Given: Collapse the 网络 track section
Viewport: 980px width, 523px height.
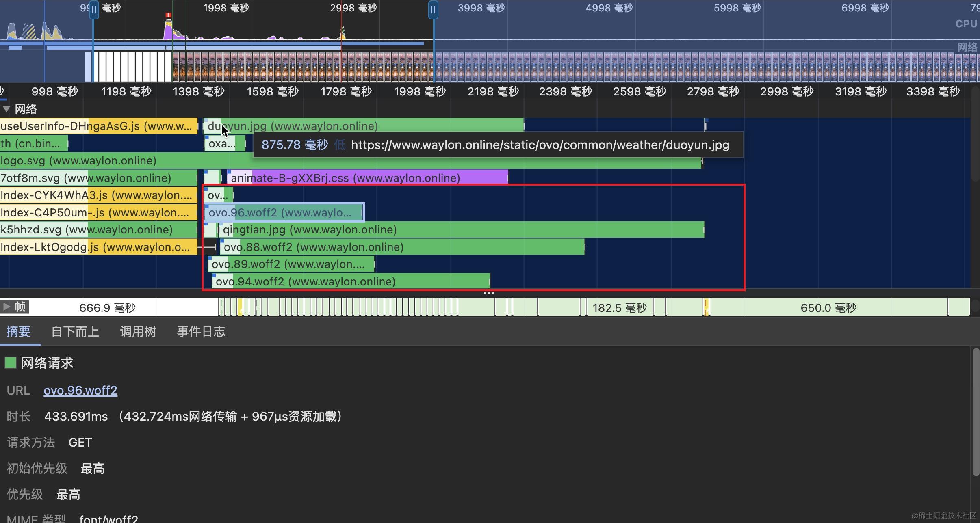Looking at the screenshot, I should 7,109.
